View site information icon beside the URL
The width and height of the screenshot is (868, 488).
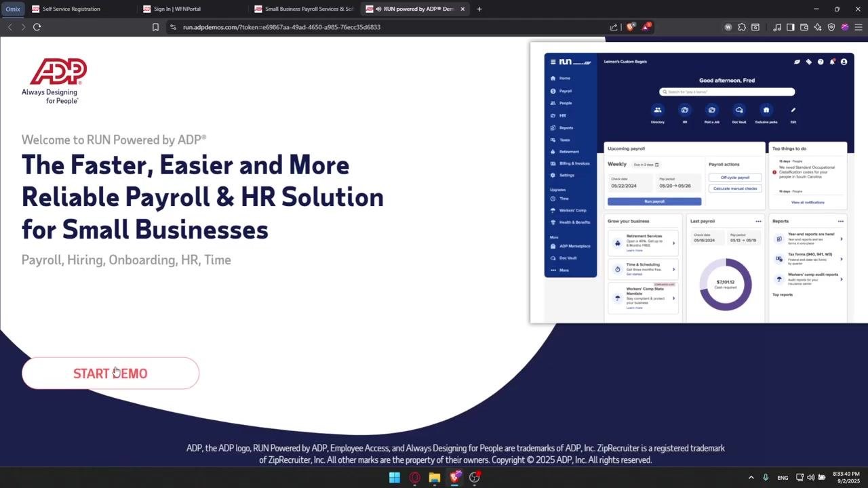173,27
